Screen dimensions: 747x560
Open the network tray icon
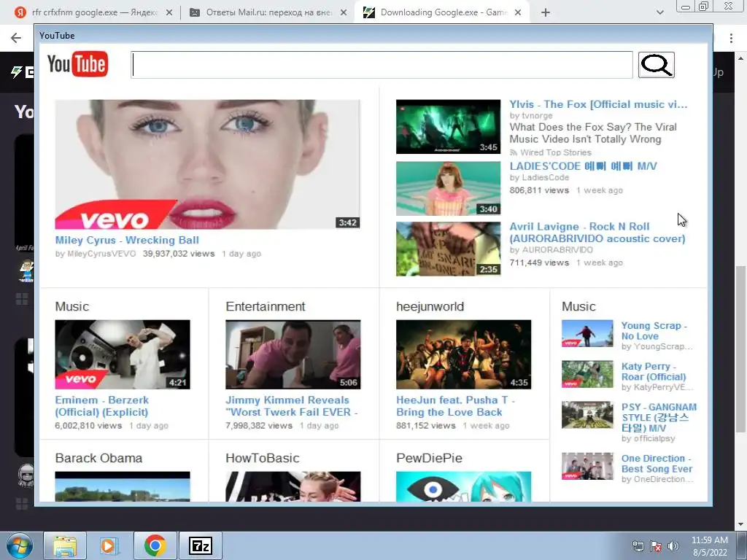(638, 547)
